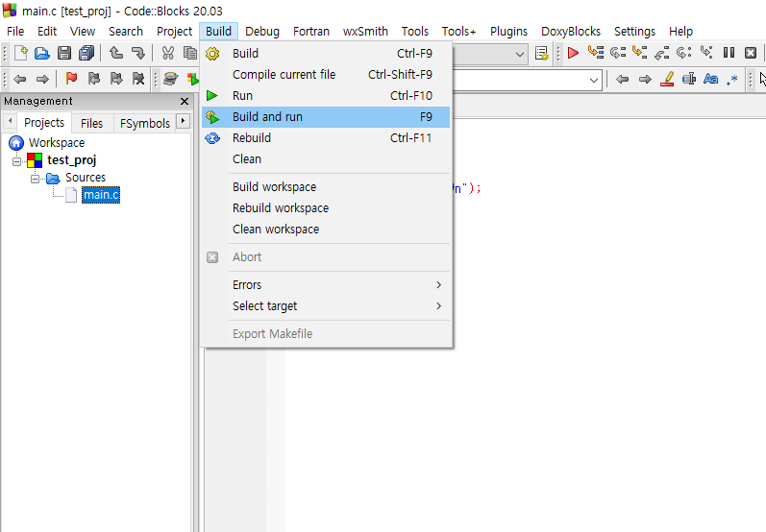
Task: Click the Break debugger pause icon
Action: pos(729,53)
